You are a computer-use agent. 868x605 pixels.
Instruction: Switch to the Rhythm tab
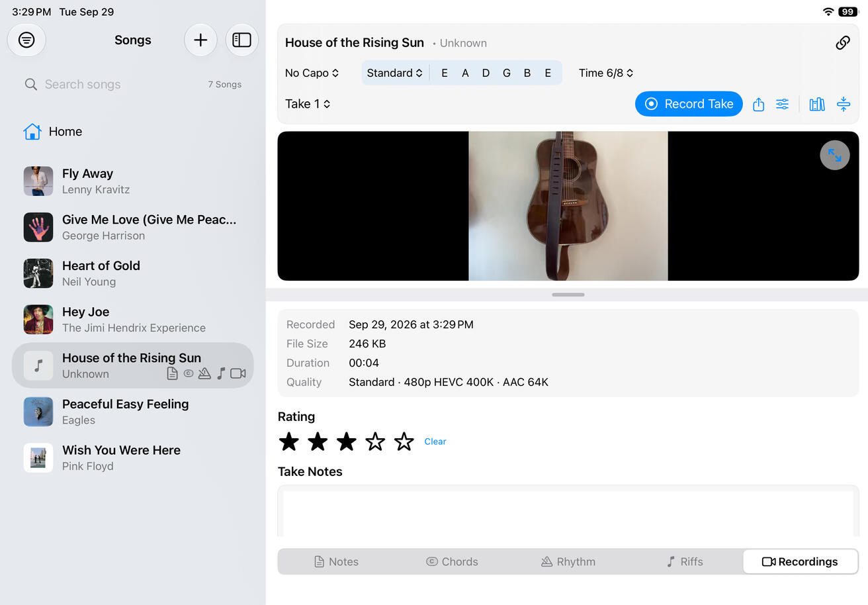click(568, 561)
